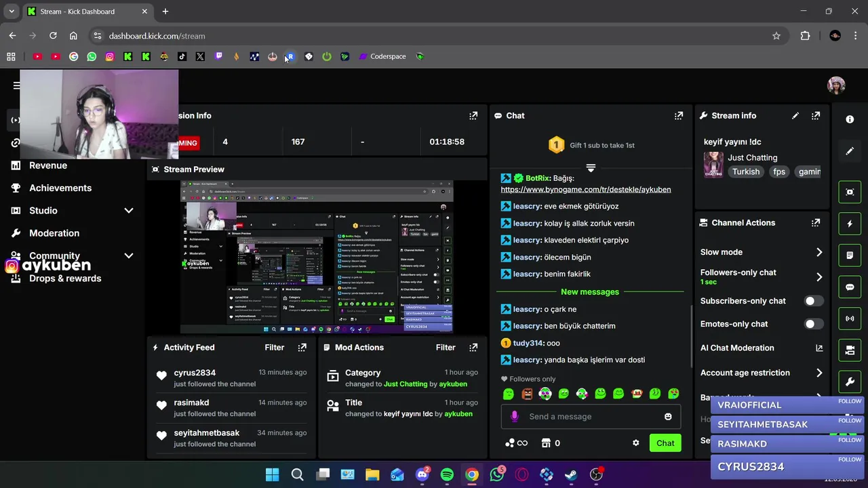This screenshot has height=488, width=868.
Task: Open Account age restriction options arrow
Action: click(819, 373)
